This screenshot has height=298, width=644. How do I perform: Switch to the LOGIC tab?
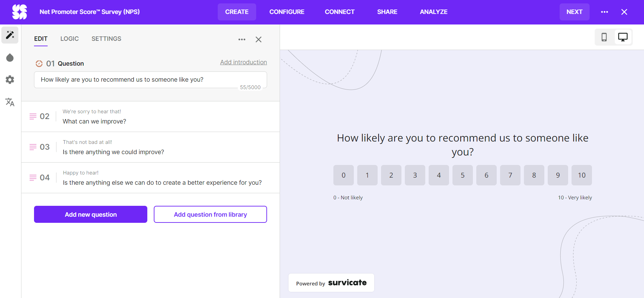pos(69,39)
